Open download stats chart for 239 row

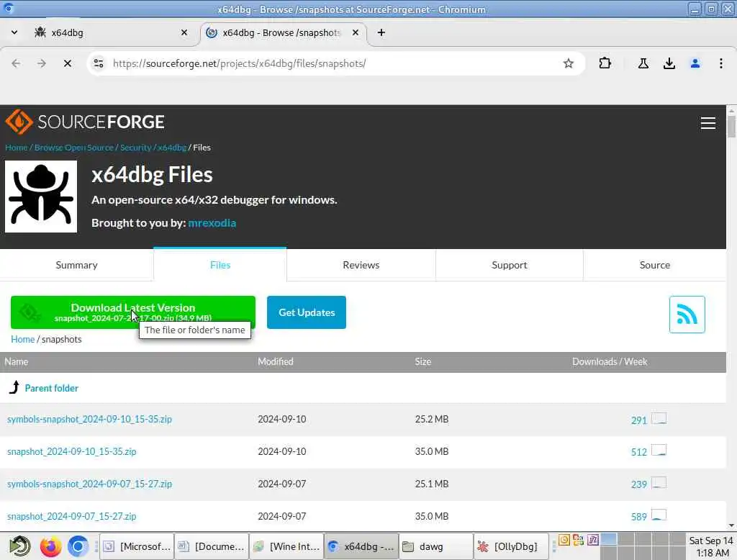tap(659, 483)
